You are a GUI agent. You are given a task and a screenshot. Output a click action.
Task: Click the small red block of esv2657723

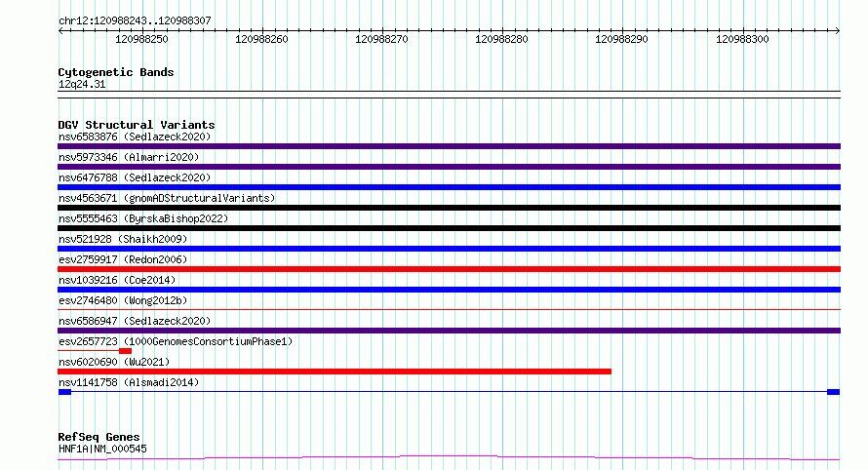point(125,351)
